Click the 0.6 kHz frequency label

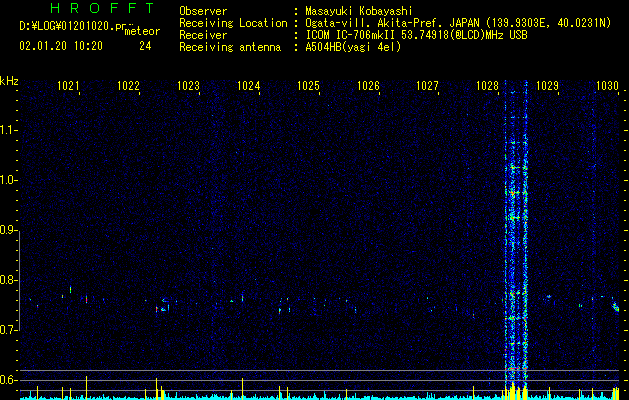pos(8,380)
